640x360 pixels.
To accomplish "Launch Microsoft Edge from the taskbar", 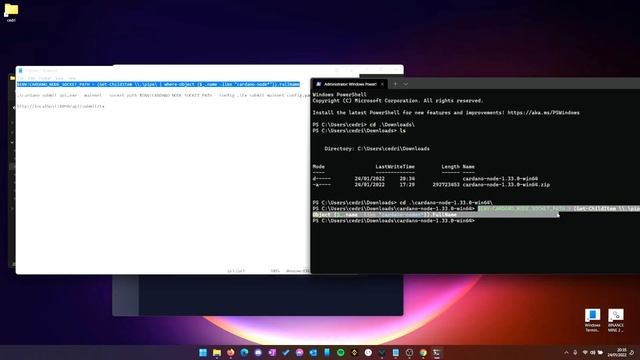I will [x=244, y=353].
